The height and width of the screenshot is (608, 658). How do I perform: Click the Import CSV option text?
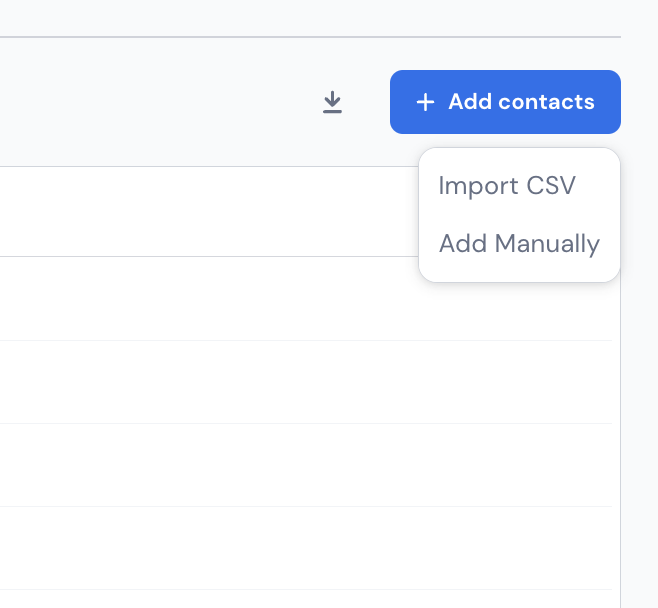tap(507, 185)
